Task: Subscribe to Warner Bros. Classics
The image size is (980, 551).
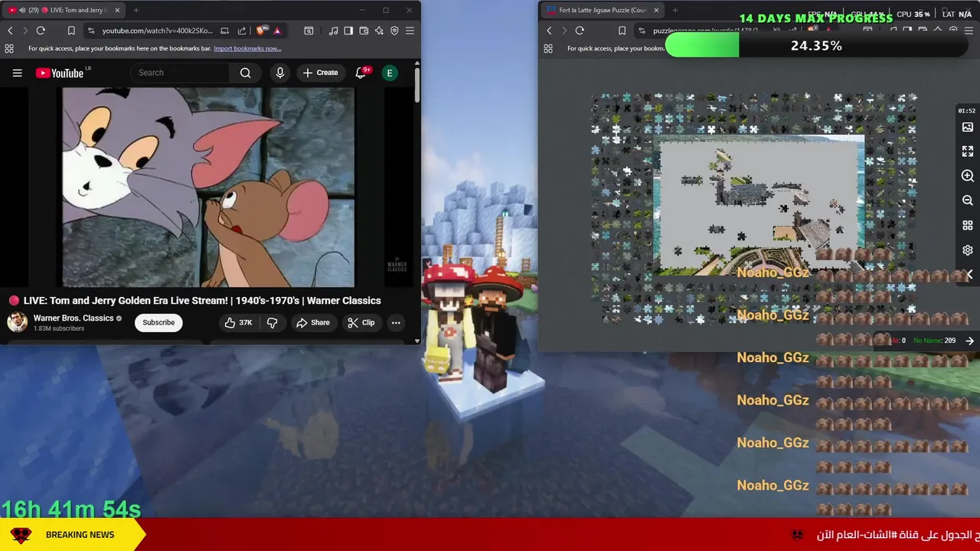Action: click(x=158, y=322)
